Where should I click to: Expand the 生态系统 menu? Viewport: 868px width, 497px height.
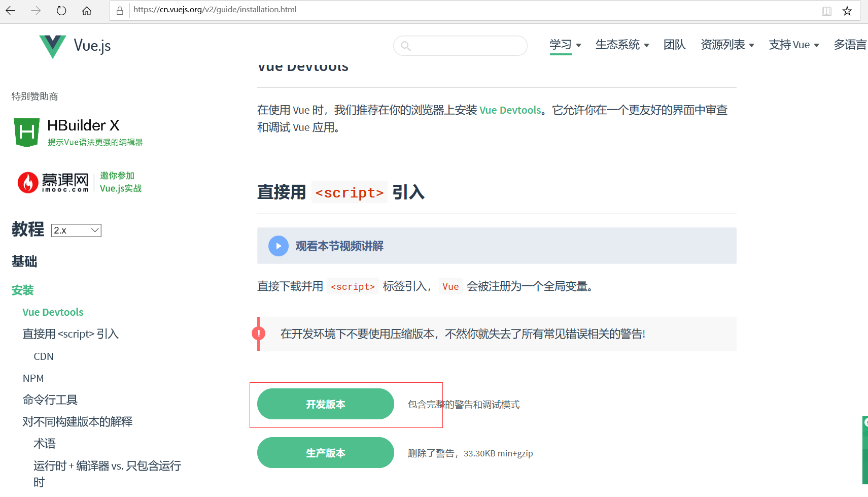622,45
